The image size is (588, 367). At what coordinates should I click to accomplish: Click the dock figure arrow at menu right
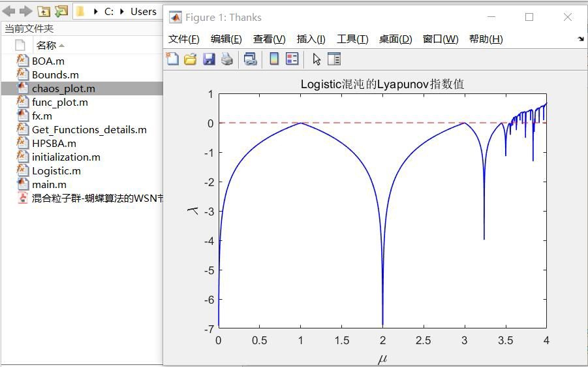click(x=581, y=39)
